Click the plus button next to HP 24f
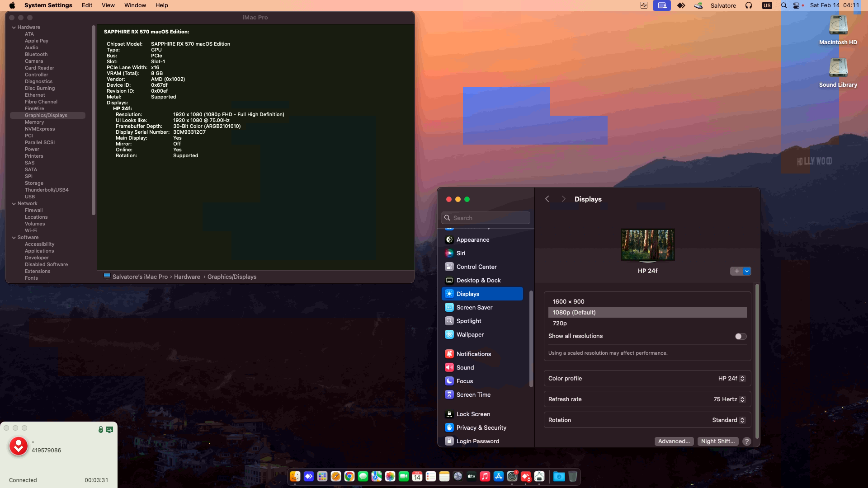This screenshot has width=868, height=488. (736, 271)
